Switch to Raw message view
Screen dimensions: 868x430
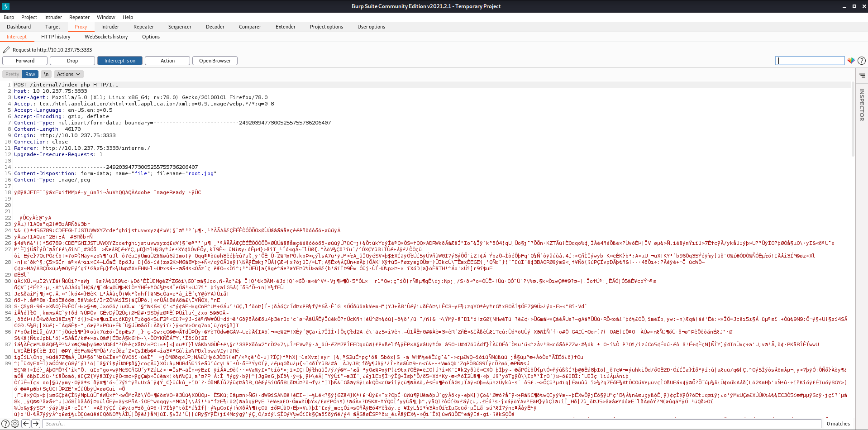(x=30, y=74)
